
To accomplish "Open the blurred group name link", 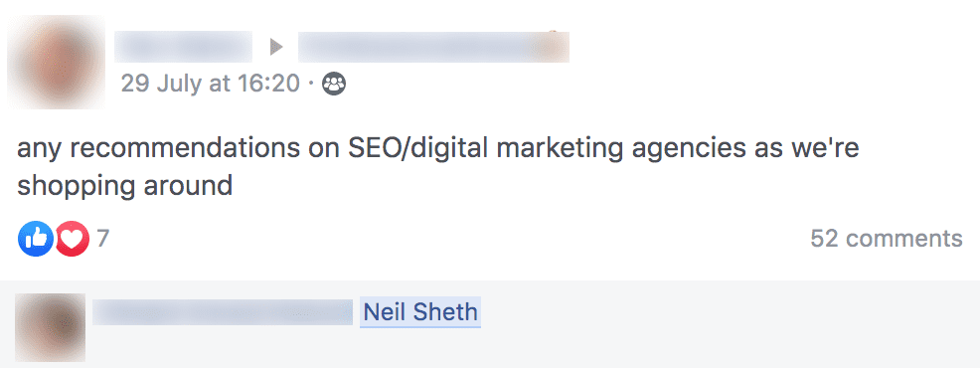I will (x=433, y=47).
